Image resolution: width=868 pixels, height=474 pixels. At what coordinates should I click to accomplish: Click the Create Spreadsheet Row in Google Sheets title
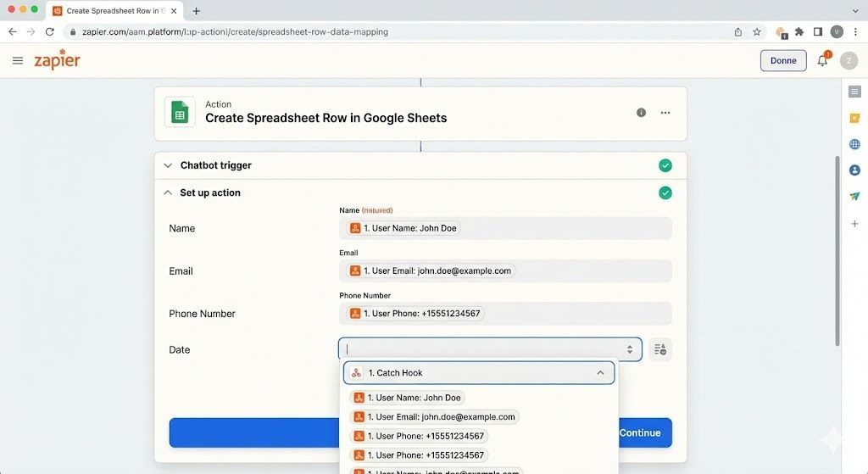[x=326, y=118]
